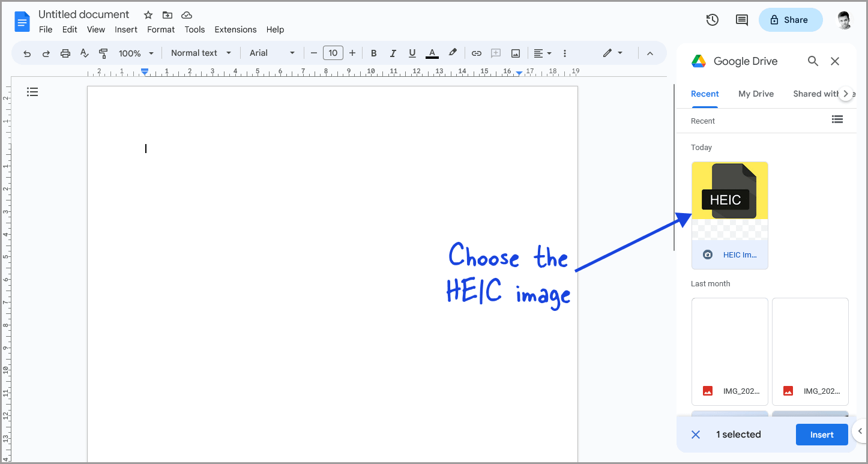Screen dimensions: 868x464
Task: Toggle underline formatting
Action: coord(412,53)
